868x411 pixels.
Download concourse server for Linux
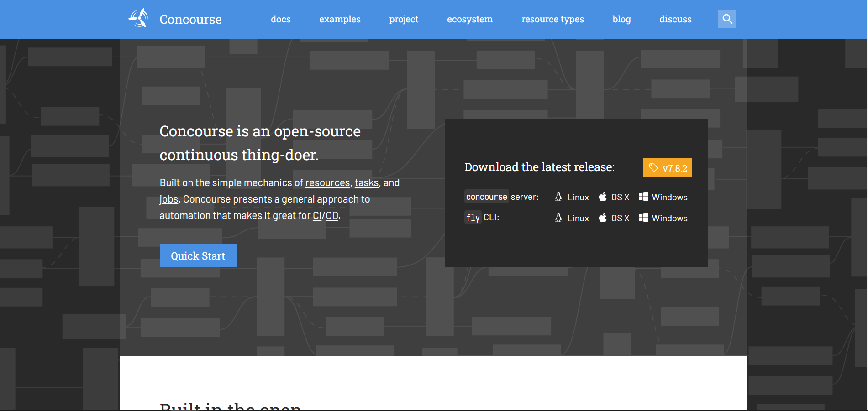pos(572,197)
